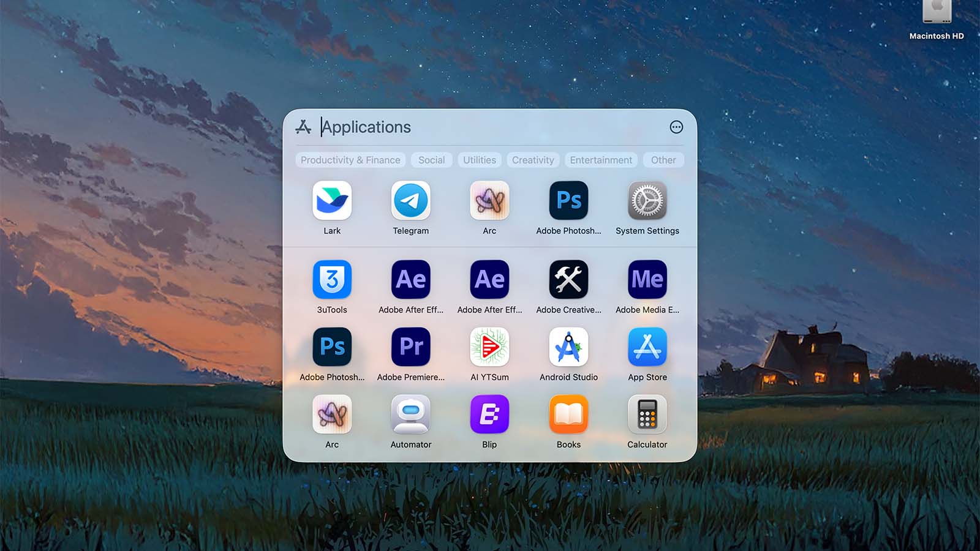The height and width of the screenshot is (551, 980).
Task: Launch Calculator
Action: point(647,414)
